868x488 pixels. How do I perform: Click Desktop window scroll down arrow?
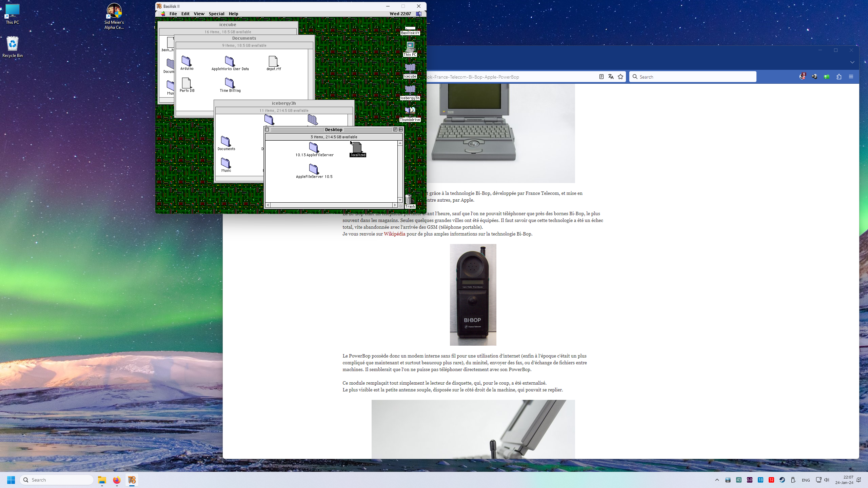pos(400,200)
